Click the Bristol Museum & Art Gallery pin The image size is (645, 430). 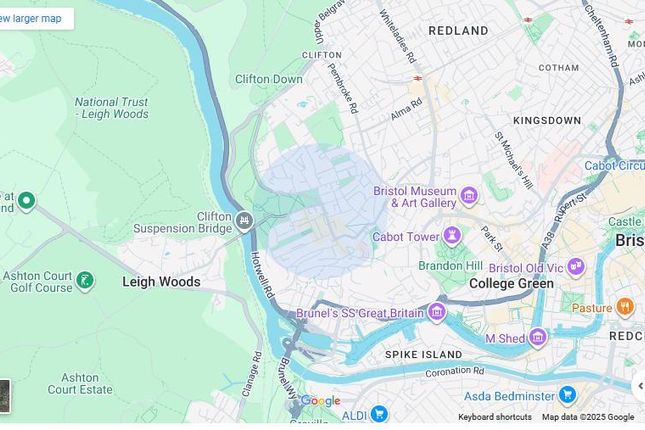tap(469, 197)
